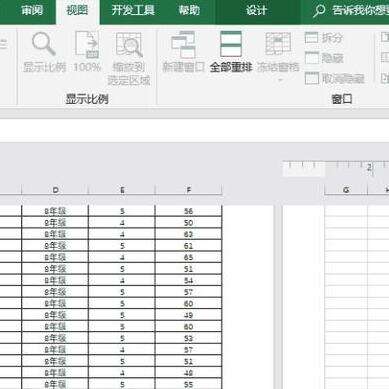Screen dimensions: 389x389
Task: Switch to the 审阅 ribbon tab
Action: coord(32,10)
